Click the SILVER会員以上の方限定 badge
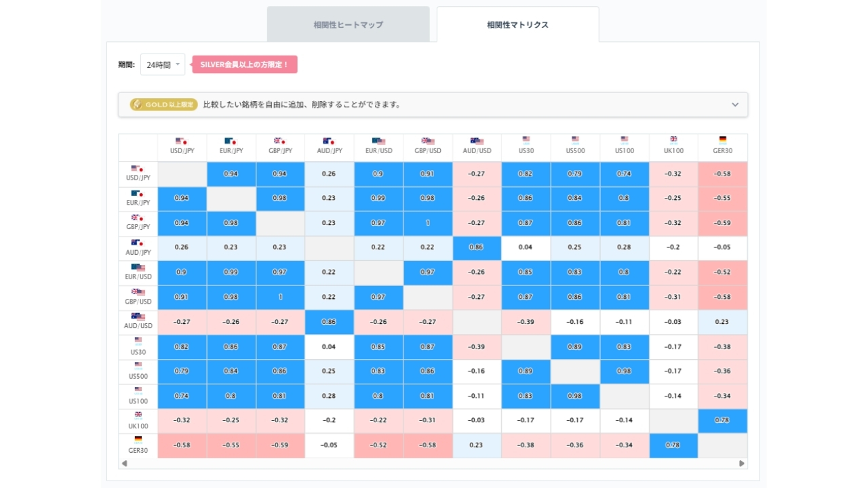This screenshot has width=868, height=488. 245,64
